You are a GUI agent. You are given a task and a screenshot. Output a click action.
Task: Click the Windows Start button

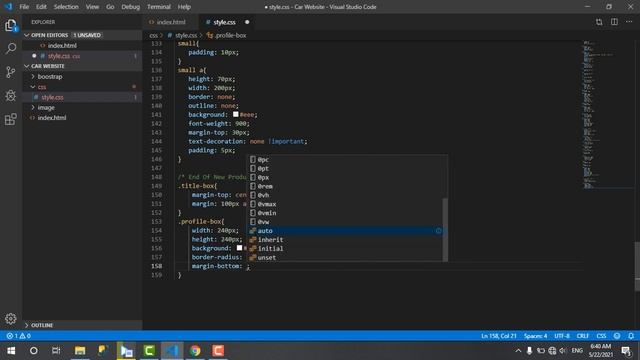click(11, 351)
